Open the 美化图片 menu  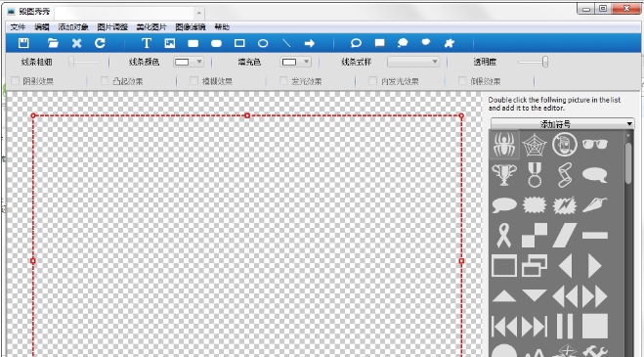[151, 27]
